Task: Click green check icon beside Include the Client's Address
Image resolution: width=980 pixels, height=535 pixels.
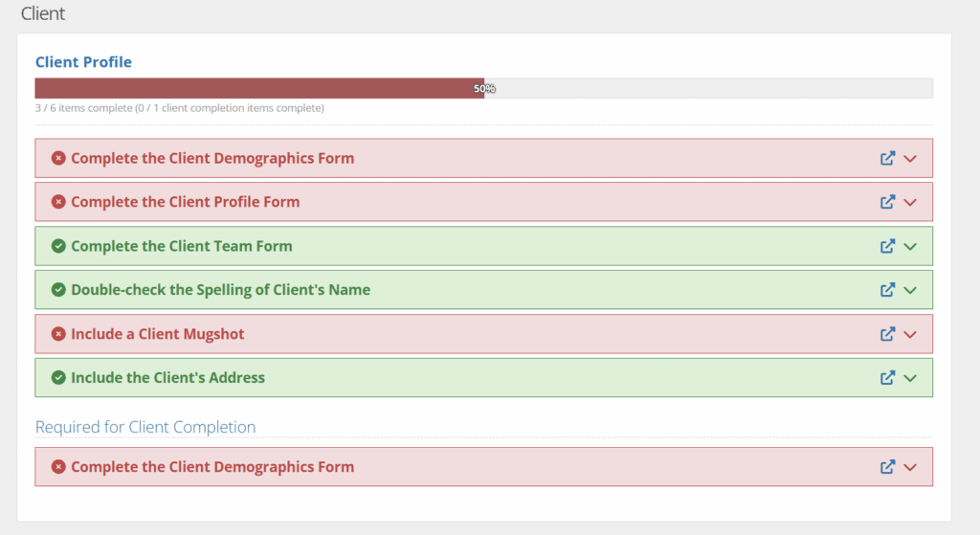Action: tap(58, 377)
